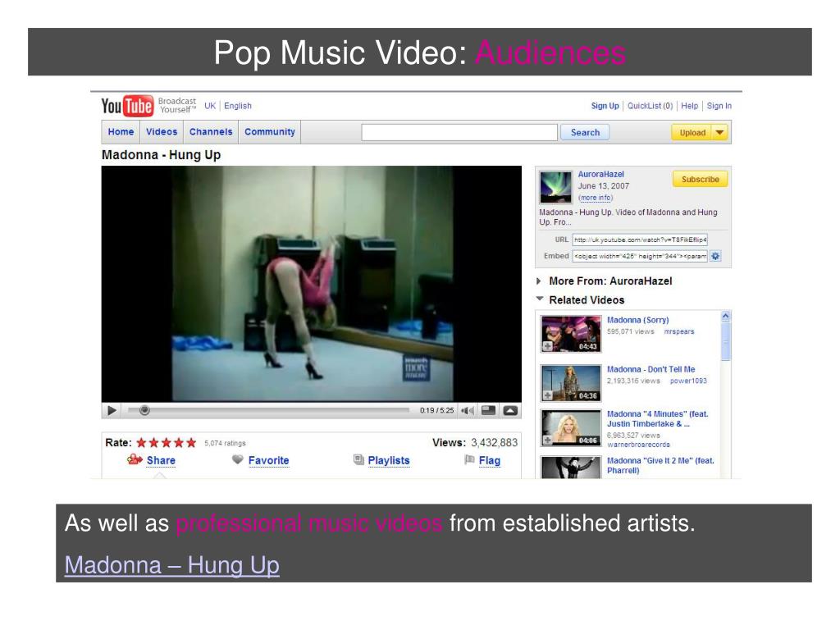Click the Playlists icon

coord(358,459)
